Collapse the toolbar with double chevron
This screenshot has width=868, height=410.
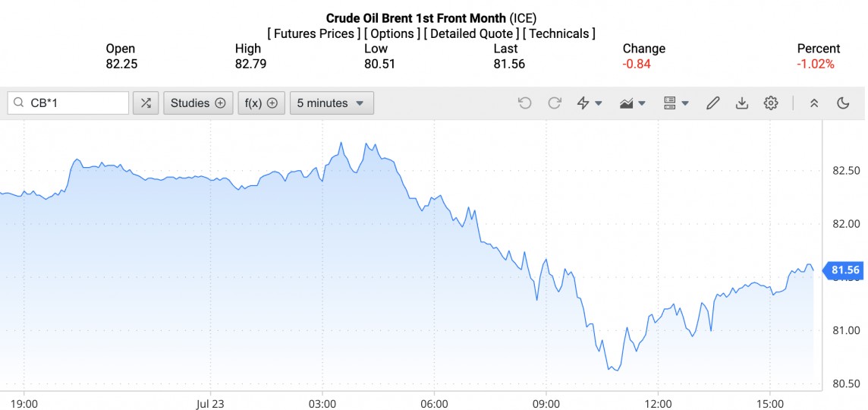click(x=814, y=103)
